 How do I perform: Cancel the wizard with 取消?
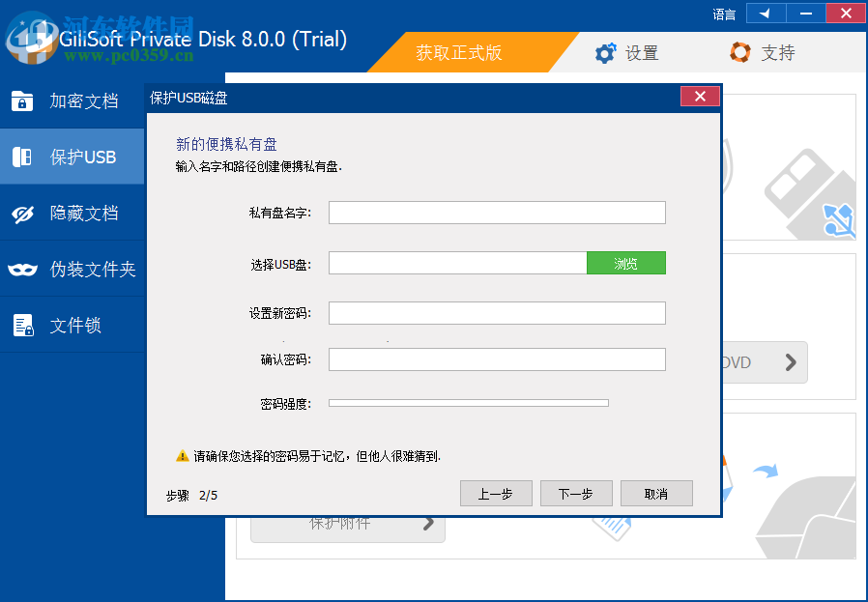[656, 493]
